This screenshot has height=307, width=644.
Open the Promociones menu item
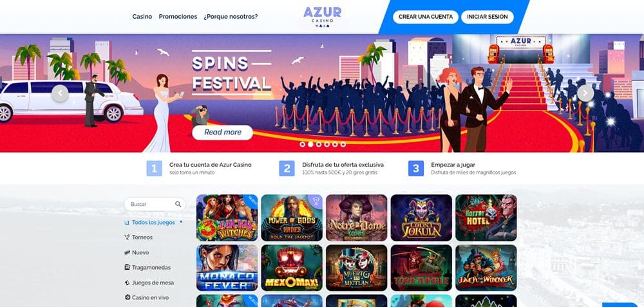tap(178, 17)
